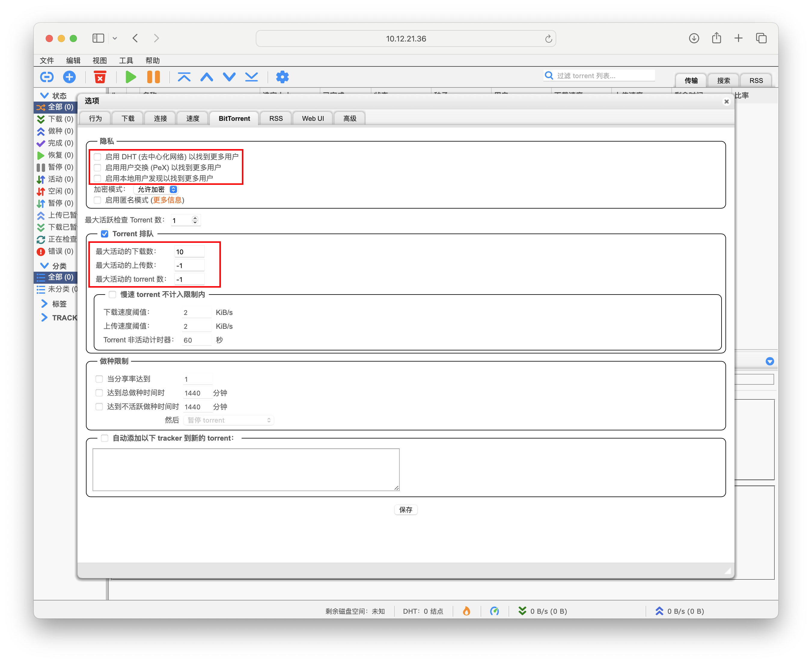812x663 pixels.
Task: Click the add torrent link icon
Action: tap(47, 77)
